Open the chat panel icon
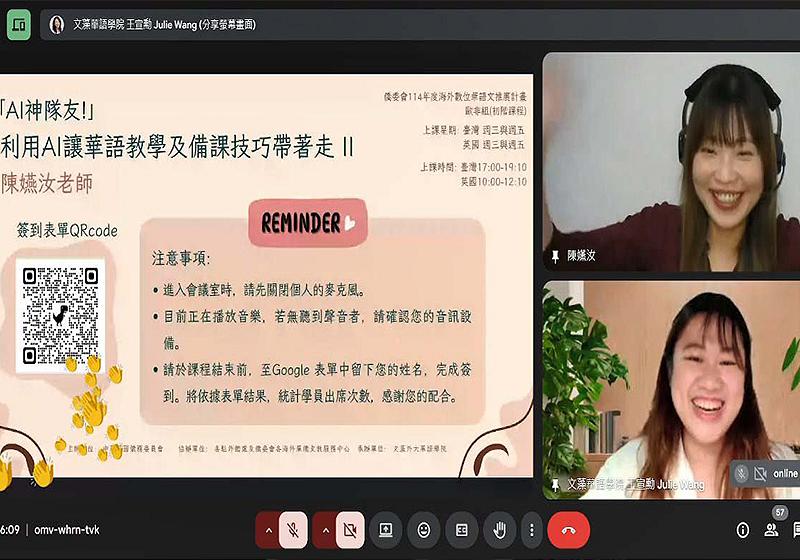 tap(797, 529)
